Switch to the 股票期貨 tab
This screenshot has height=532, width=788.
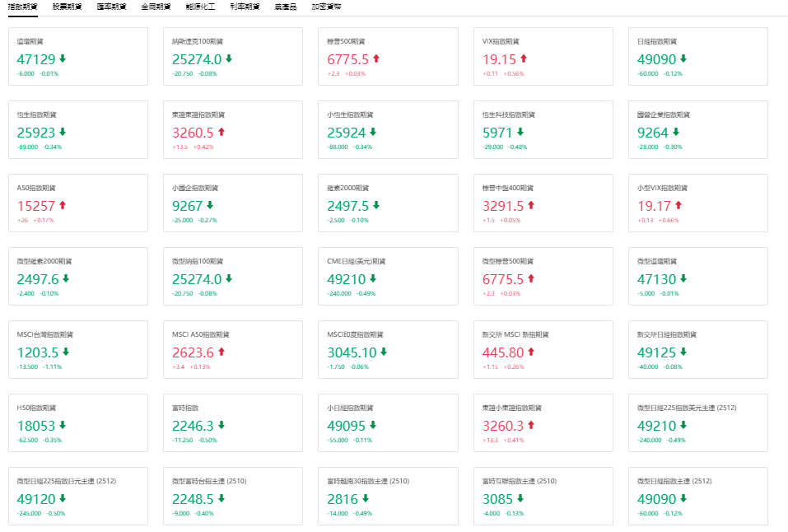[x=67, y=7]
